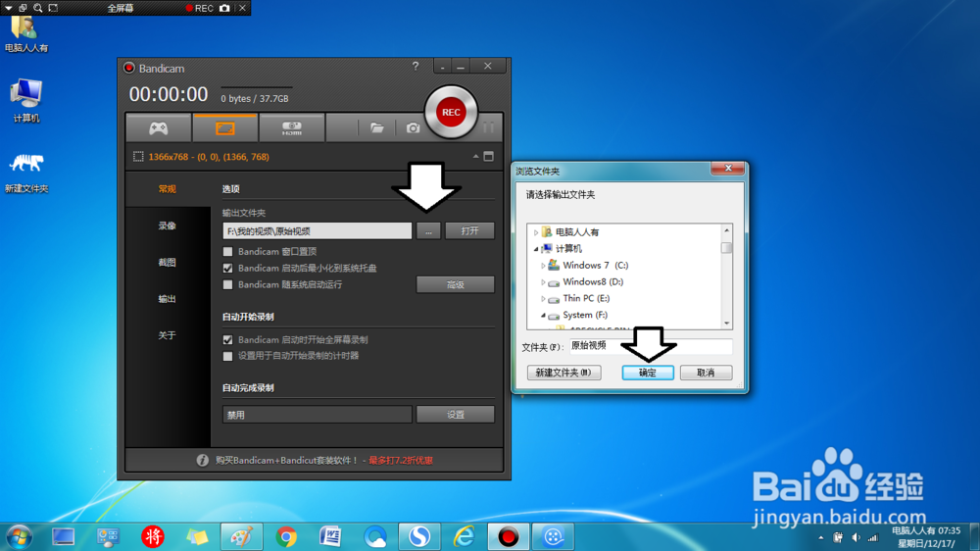980x551 pixels.
Task: Expand the Windows8 (D:) drive node
Action: point(543,282)
